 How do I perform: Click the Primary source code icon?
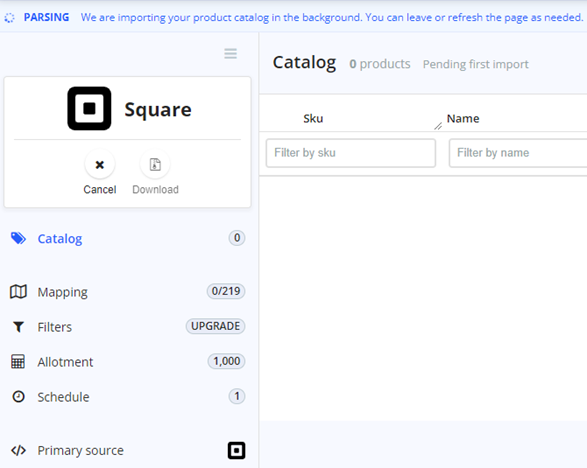point(18,450)
